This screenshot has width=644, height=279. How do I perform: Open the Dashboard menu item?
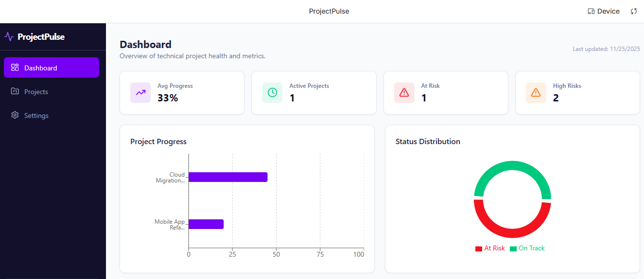click(x=52, y=67)
